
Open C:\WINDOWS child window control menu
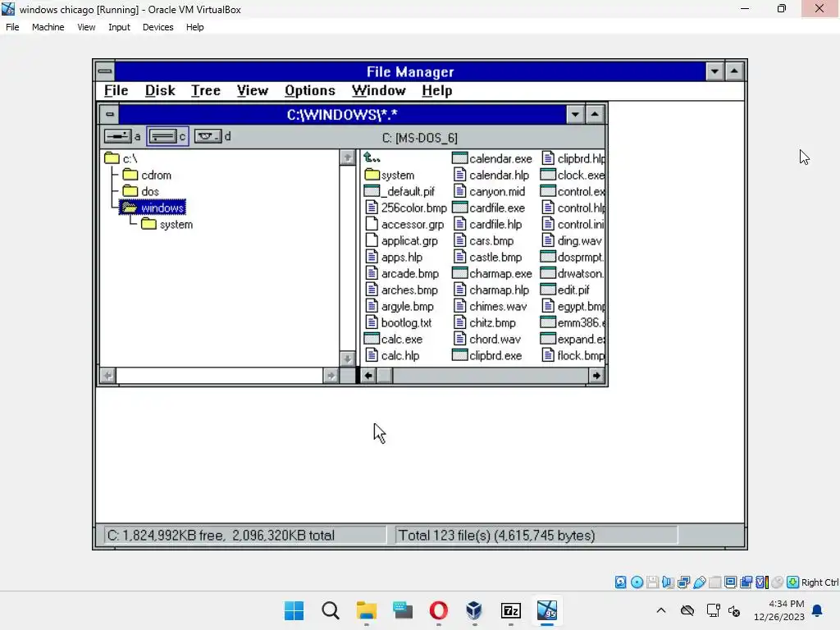click(x=109, y=114)
